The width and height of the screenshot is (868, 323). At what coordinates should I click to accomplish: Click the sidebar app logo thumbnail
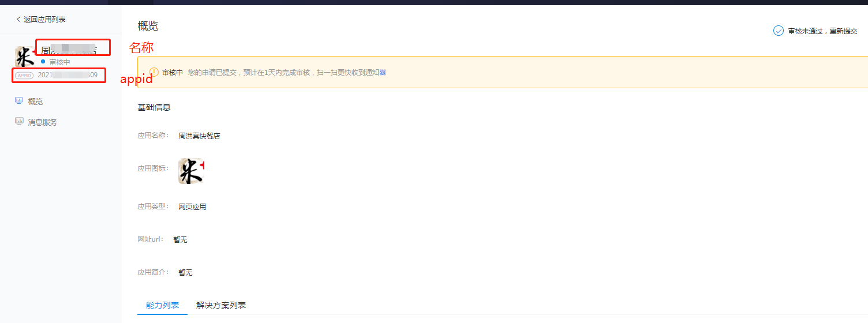click(24, 57)
